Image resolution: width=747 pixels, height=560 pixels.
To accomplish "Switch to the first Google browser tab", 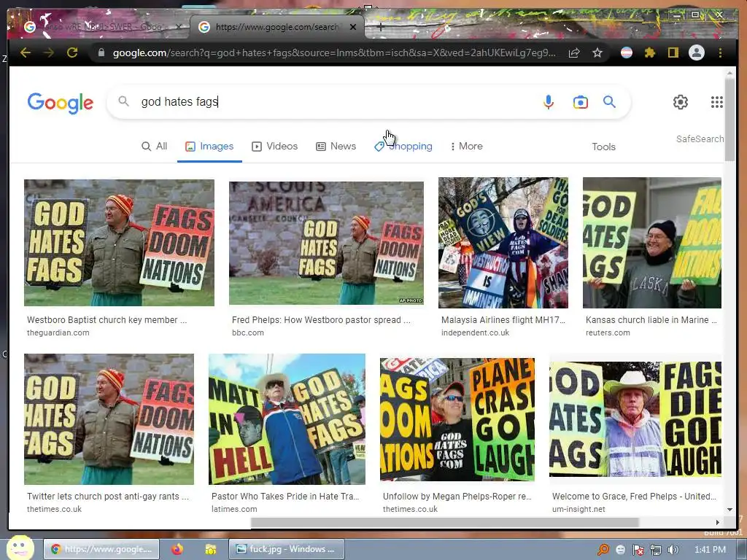I will pos(102,27).
